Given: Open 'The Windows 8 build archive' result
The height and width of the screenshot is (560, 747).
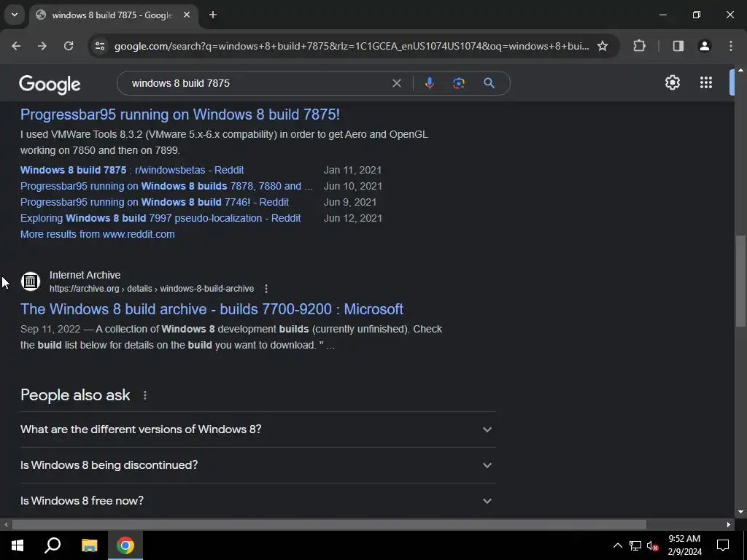Looking at the screenshot, I should pos(212,309).
